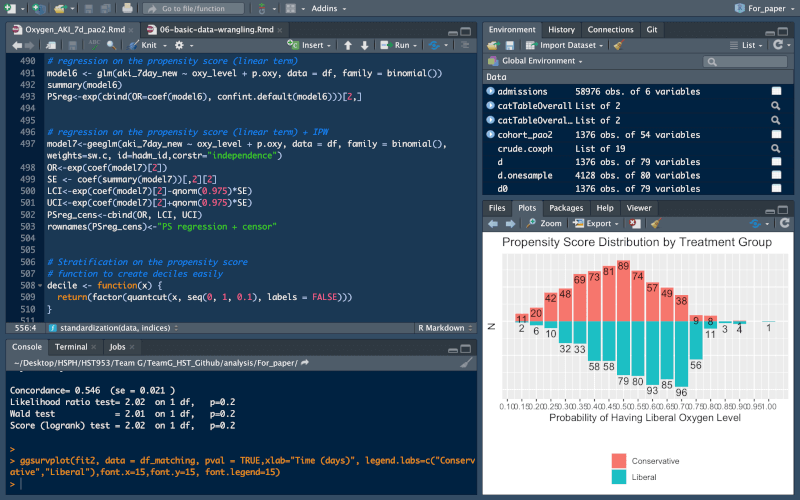This screenshot has height=500, width=800.
Task: Expand the cohort_pao2 data object
Action: (x=490, y=135)
